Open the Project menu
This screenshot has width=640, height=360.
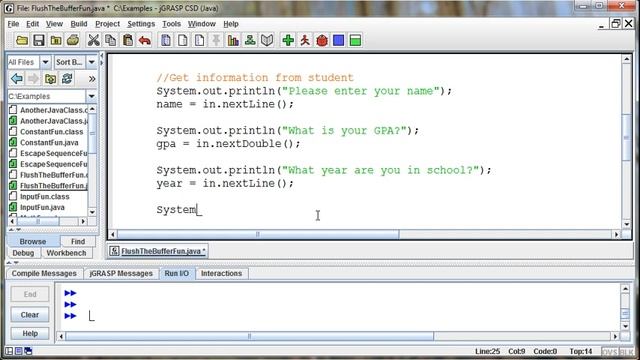107,24
